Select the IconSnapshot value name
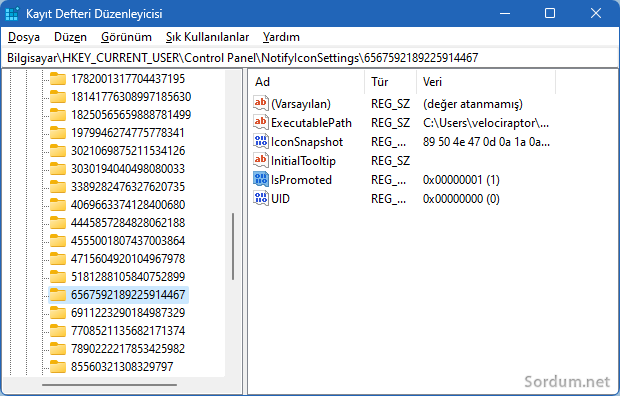This screenshot has width=620, height=396. [307, 142]
